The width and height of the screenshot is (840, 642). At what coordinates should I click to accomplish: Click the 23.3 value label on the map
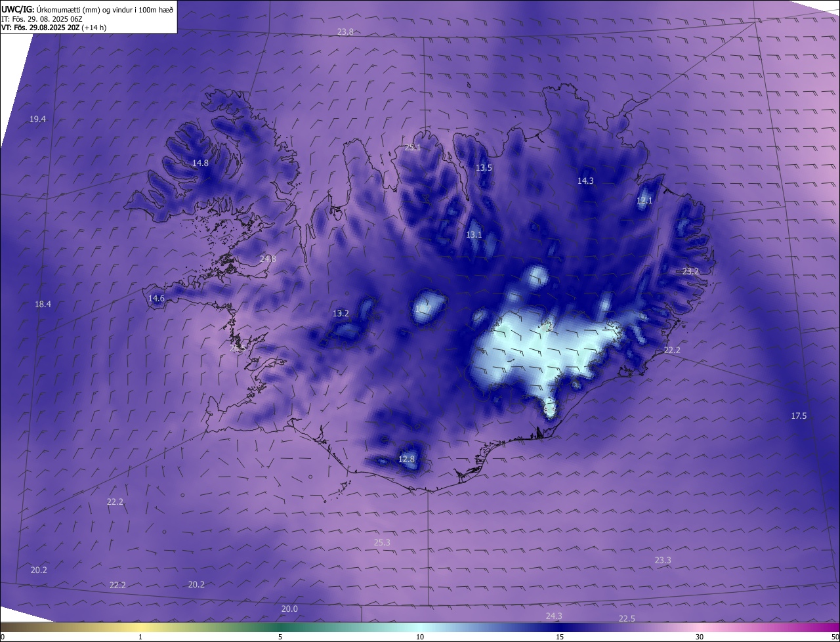663,560
